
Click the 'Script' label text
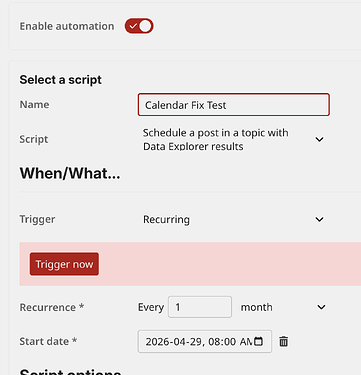(x=34, y=139)
